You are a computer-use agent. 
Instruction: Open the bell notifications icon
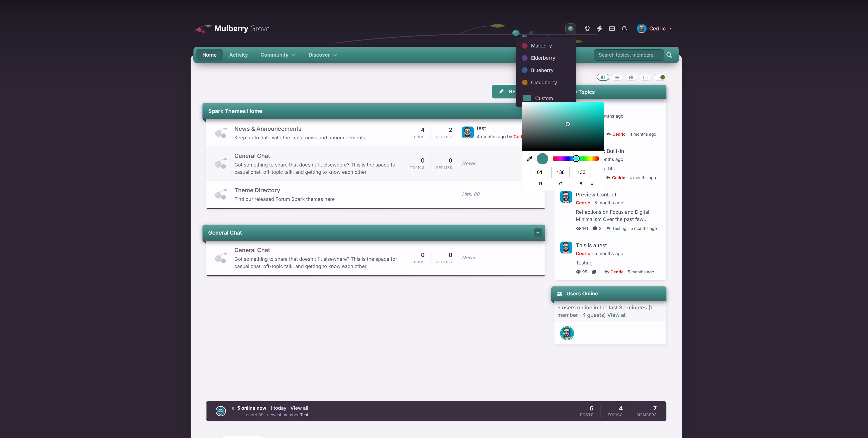point(624,29)
